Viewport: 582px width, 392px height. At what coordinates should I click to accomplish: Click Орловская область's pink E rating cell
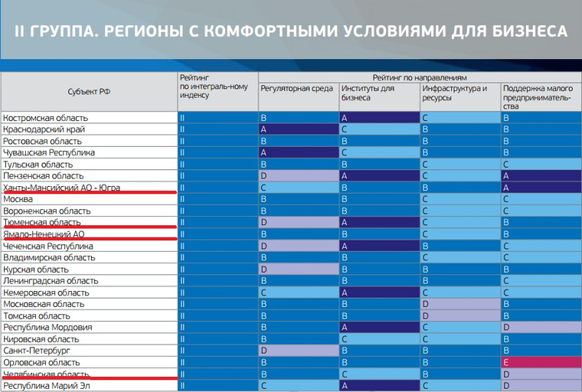pos(541,363)
